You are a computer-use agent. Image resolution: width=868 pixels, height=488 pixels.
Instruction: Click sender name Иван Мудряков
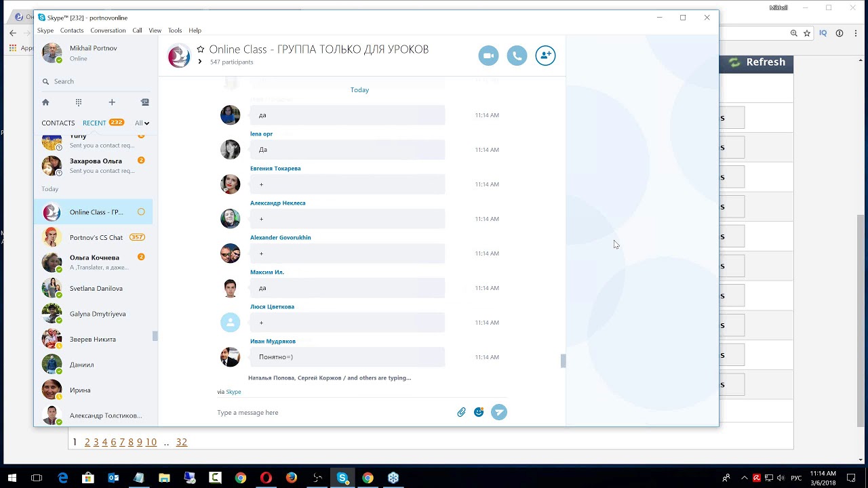click(273, 341)
